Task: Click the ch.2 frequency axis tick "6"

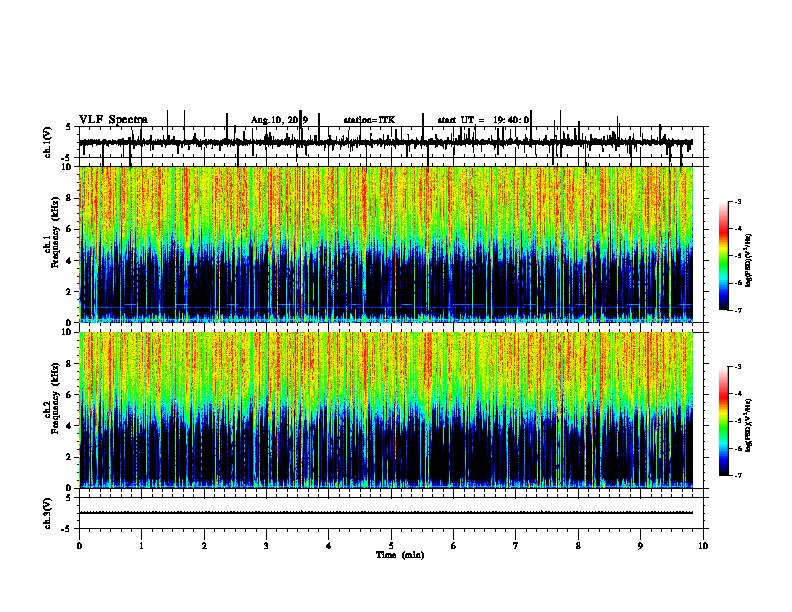Action: coord(69,394)
